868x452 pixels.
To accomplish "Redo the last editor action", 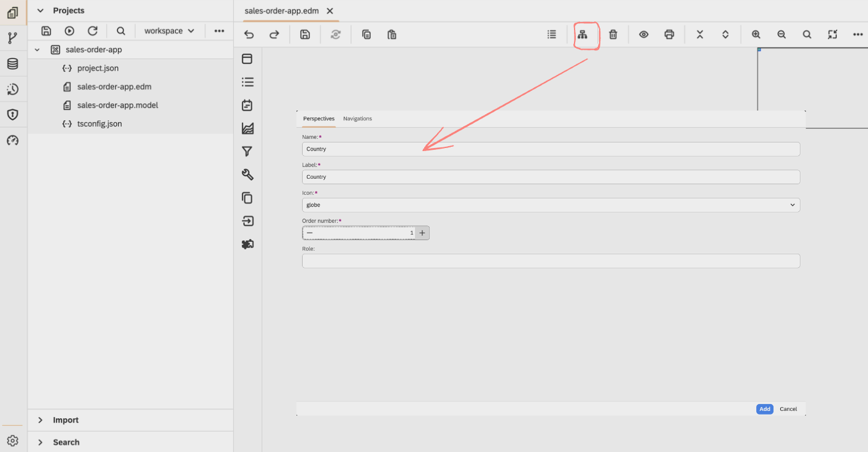I will 274,34.
